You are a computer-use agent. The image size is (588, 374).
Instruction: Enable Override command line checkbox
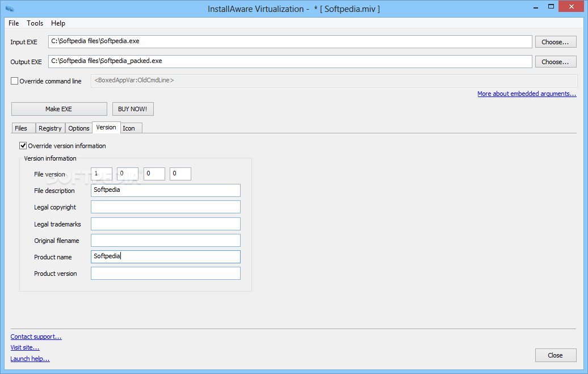[x=15, y=81]
